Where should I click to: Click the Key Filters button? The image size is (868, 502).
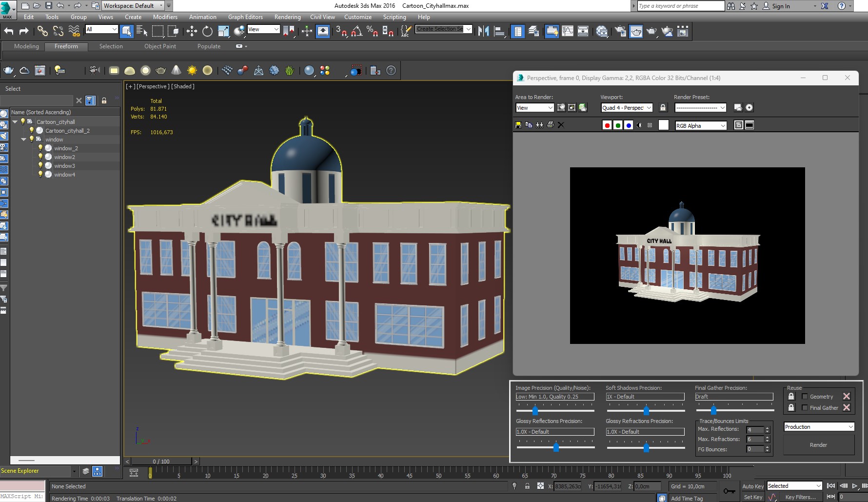coord(800,497)
